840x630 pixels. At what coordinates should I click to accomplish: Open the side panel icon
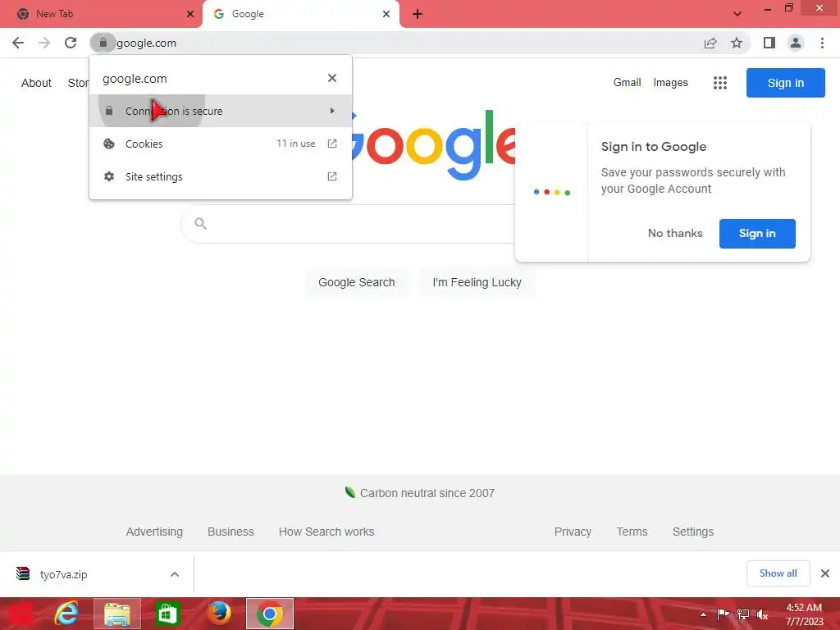[769, 43]
